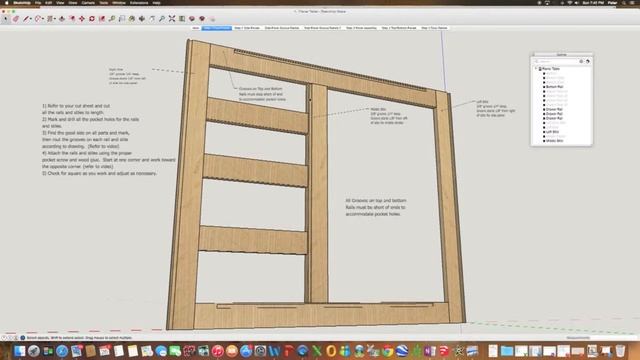Switch to the first small scene tab

pyautogui.click(x=196, y=28)
